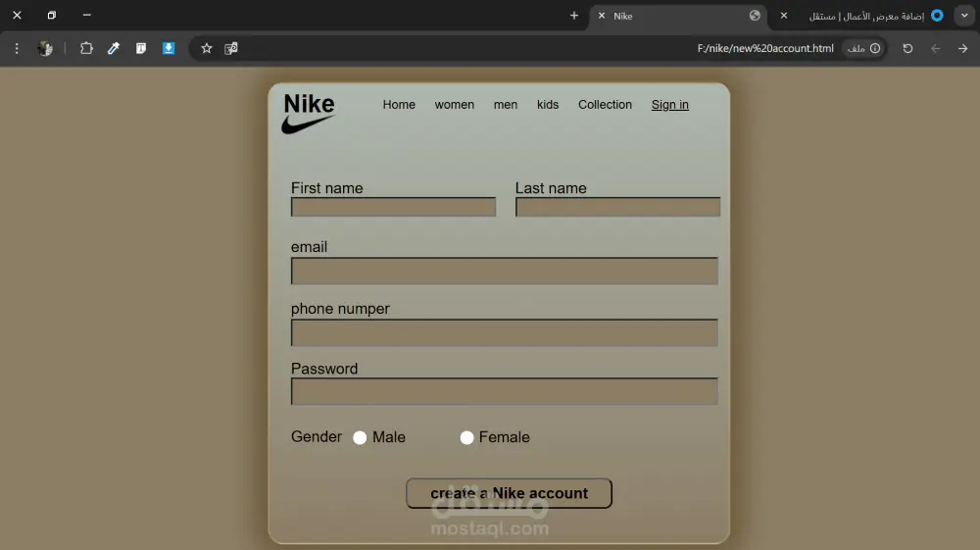Open the men nav link
Screen dimensions: 980x550
click(506, 104)
